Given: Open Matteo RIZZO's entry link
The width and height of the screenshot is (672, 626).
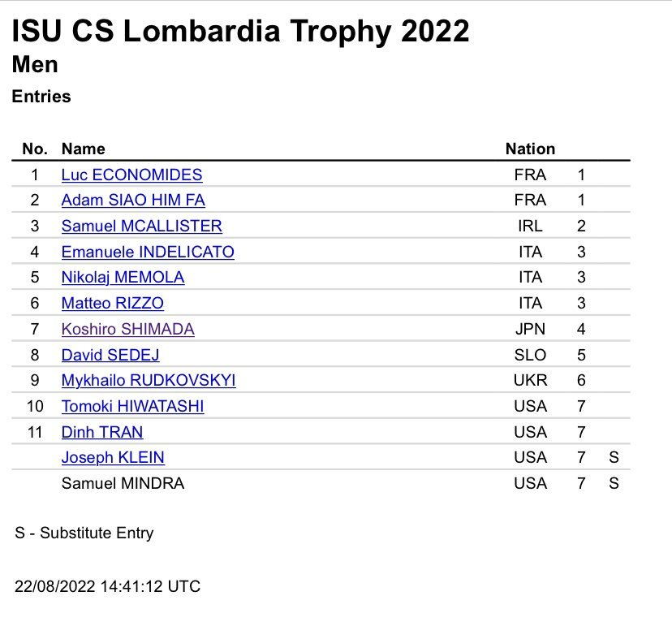Looking at the screenshot, I should coord(113,304).
